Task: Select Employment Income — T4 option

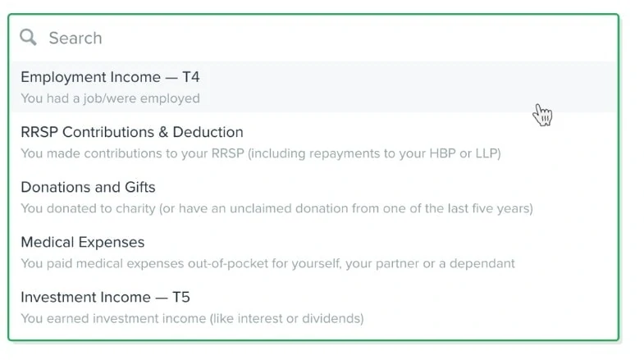Action: 110,77
